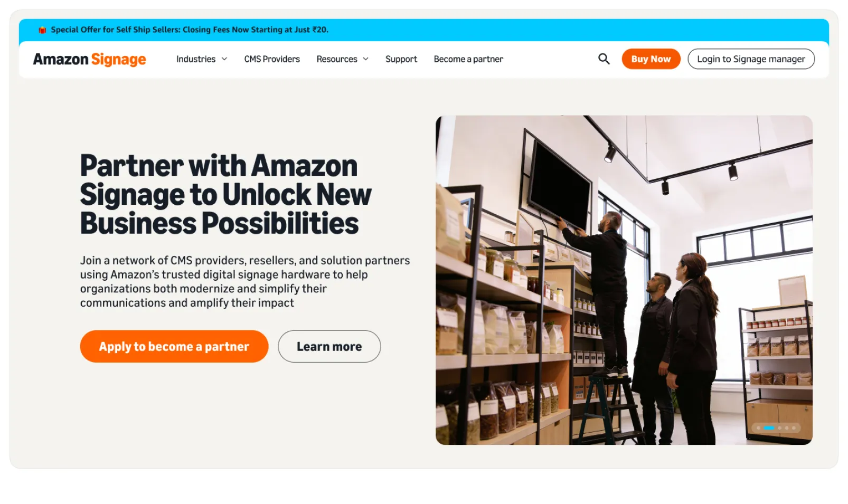
Task: Select the third carousel dot indicator
Action: coord(779,428)
